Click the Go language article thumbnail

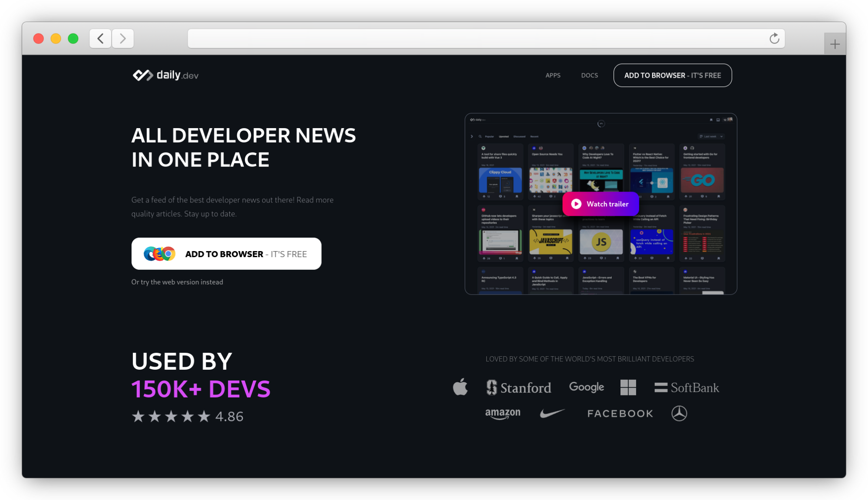point(702,180)
